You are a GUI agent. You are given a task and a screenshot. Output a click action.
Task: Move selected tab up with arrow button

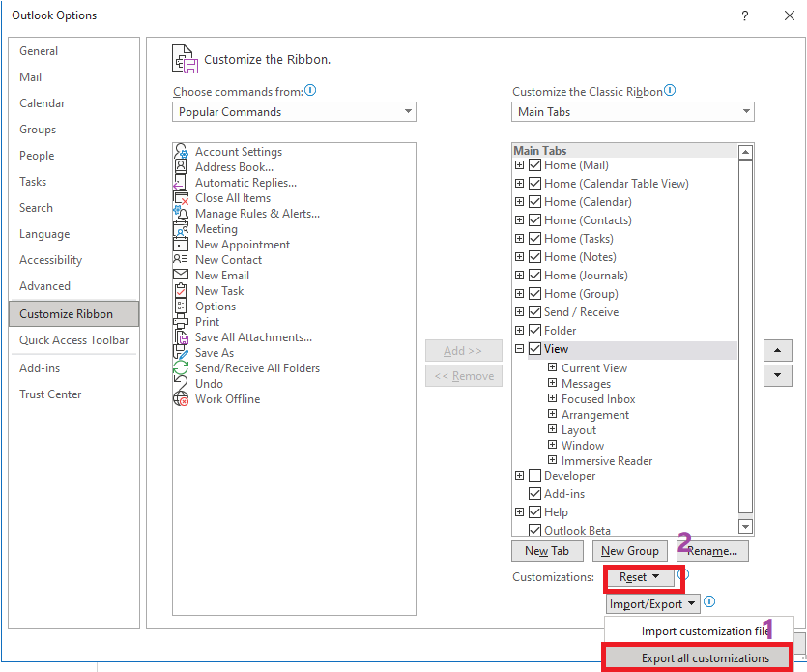(778, 350)
